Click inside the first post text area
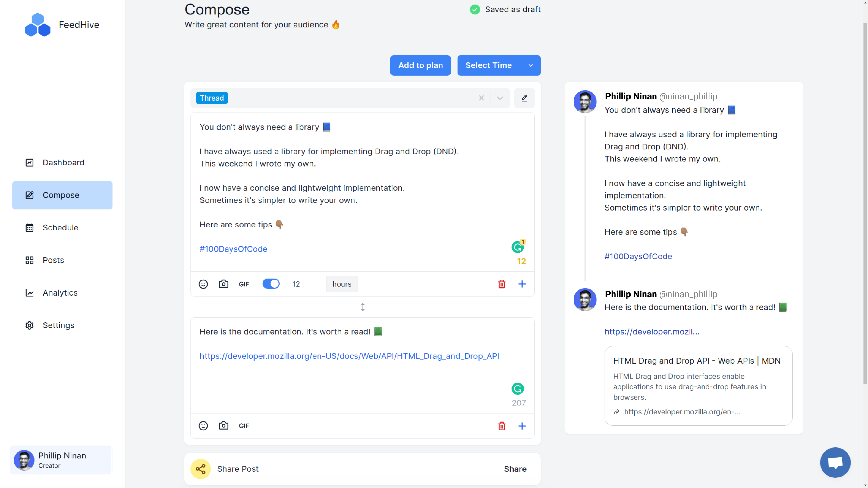This screenshot has height=488, width=868. click(x=363, y=192)
